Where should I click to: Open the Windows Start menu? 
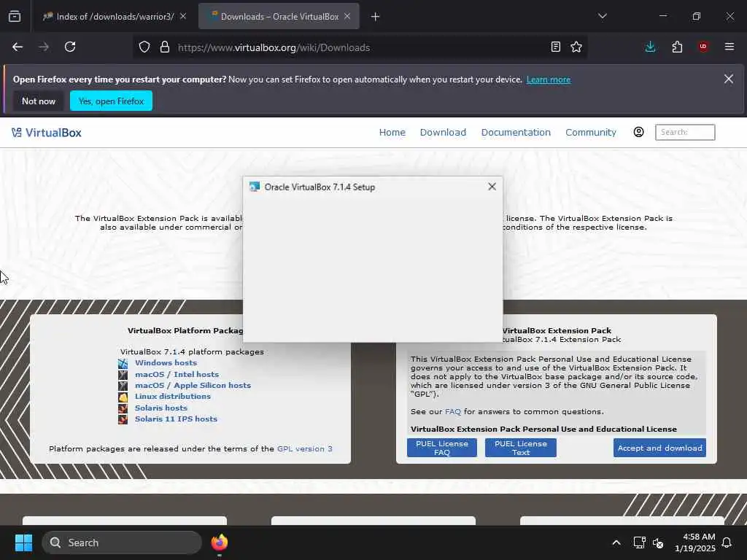(x=23, y=542)
